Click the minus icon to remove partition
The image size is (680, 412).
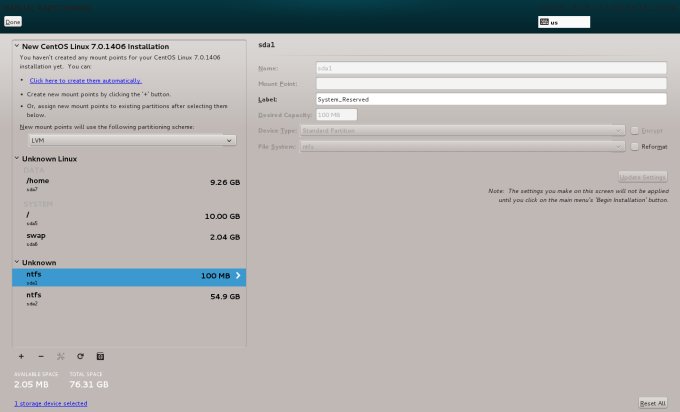[x=41, y=356]
